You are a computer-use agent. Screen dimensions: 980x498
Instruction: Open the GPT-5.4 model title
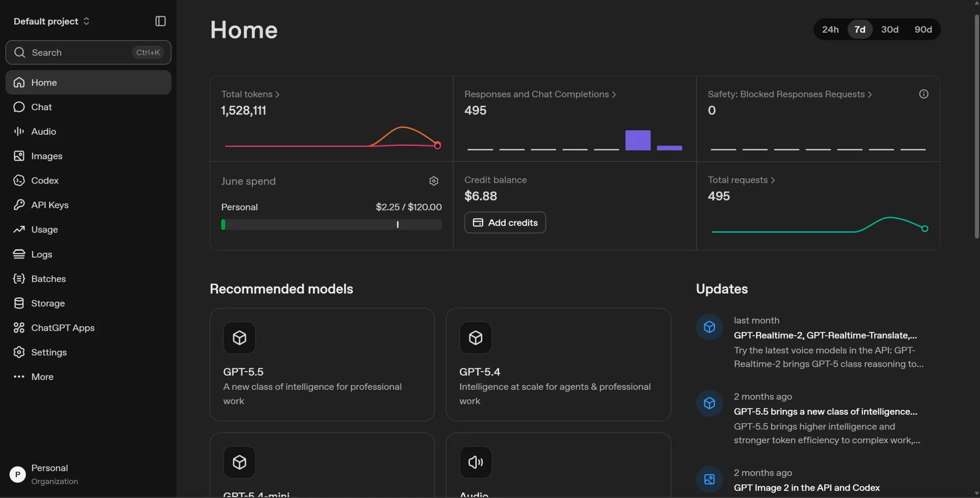pyautogui.click(x=480, y=372)
